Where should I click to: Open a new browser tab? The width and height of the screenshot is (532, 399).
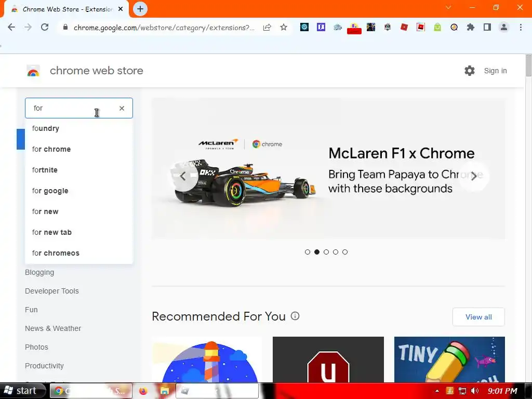point(140,9)
